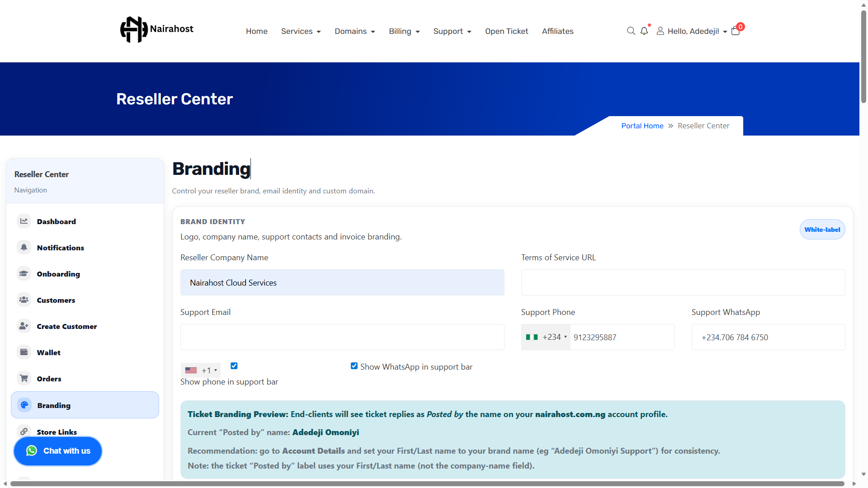
Task: Click the US flag icon below Support Email
Action: 191,370
